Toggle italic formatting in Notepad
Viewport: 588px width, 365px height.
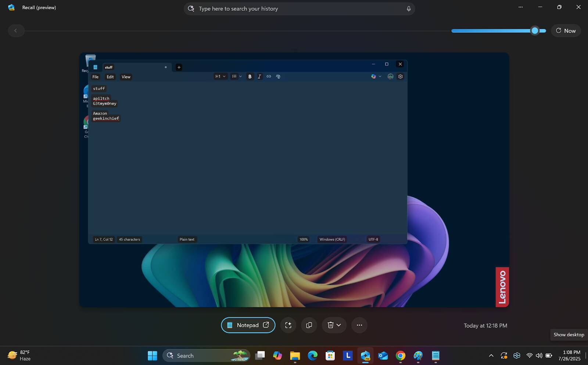[259, 76]
